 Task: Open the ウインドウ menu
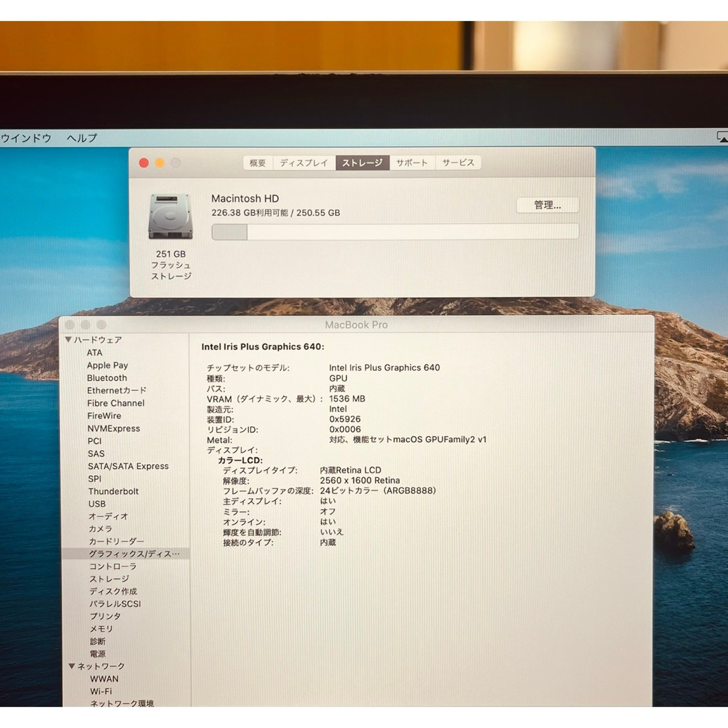[26, 138]
